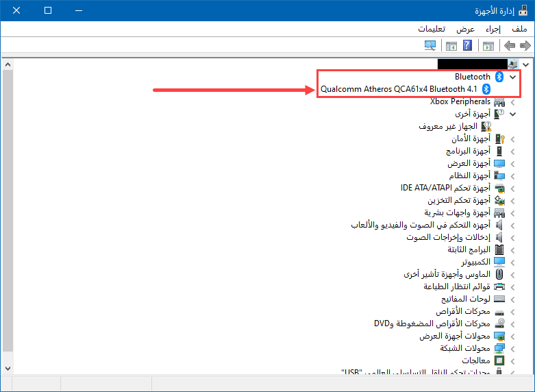Click the الكمبيوتر monitor icon
Screen dimensions: 535x392
(x=499, y=262)
